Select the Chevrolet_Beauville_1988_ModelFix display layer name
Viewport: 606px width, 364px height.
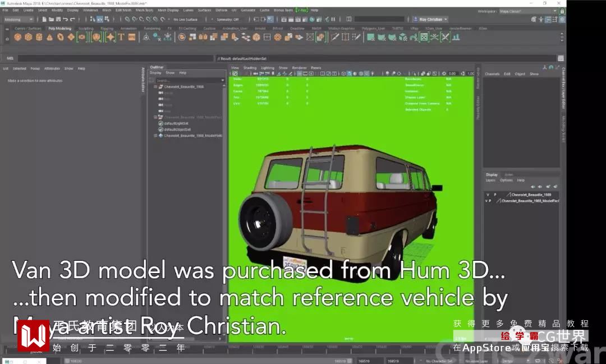click(530, 201)
